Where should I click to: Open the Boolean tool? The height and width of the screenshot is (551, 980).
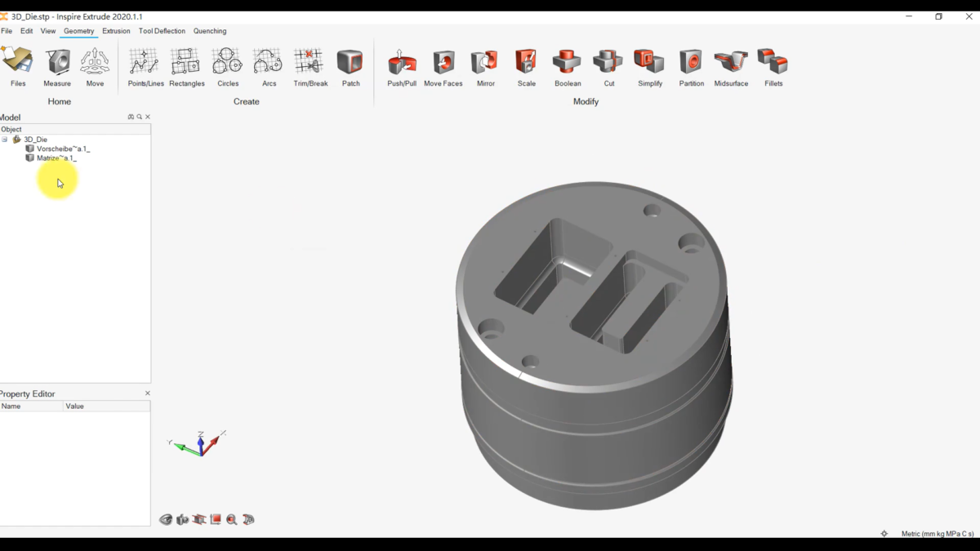pyautogui.click(x=568, y=64)
